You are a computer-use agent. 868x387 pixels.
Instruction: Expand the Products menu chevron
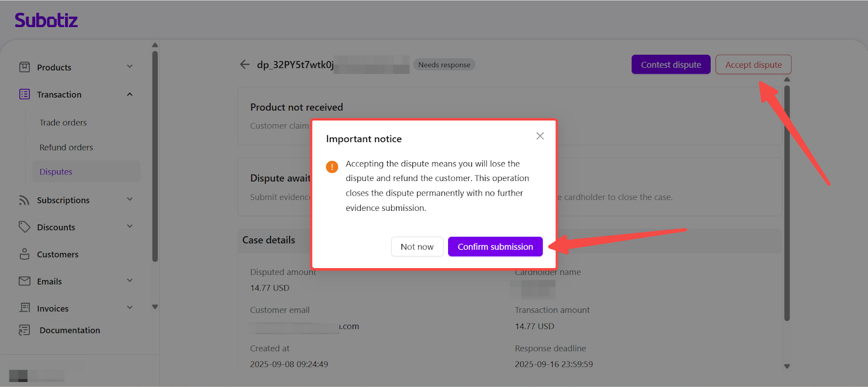point(130,67)
